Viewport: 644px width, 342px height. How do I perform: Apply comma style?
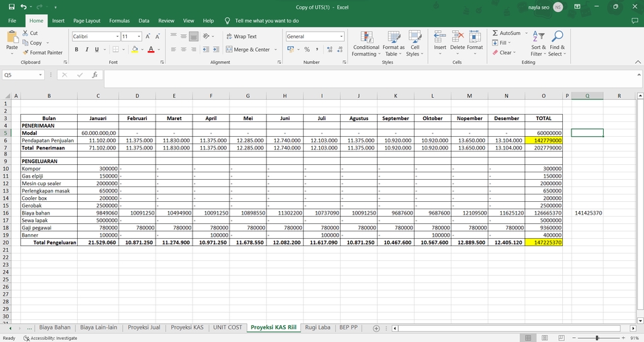tap(317, 49)
